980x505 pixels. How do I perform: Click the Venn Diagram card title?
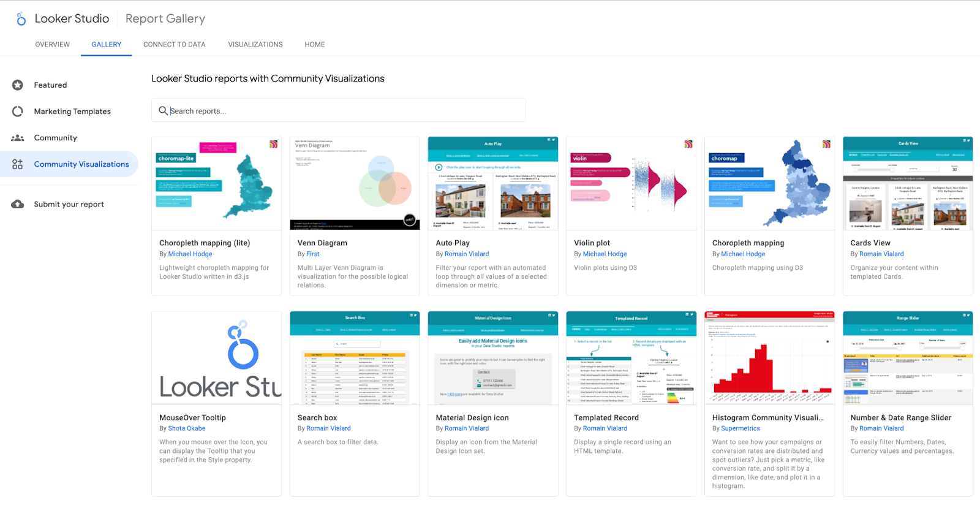click(322, 243)
